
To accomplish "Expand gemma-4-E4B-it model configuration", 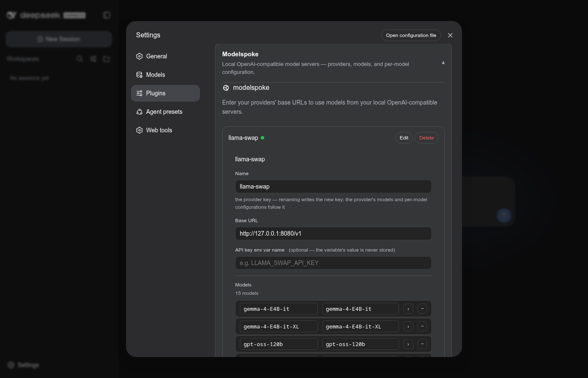I will [x=408, y=309].
